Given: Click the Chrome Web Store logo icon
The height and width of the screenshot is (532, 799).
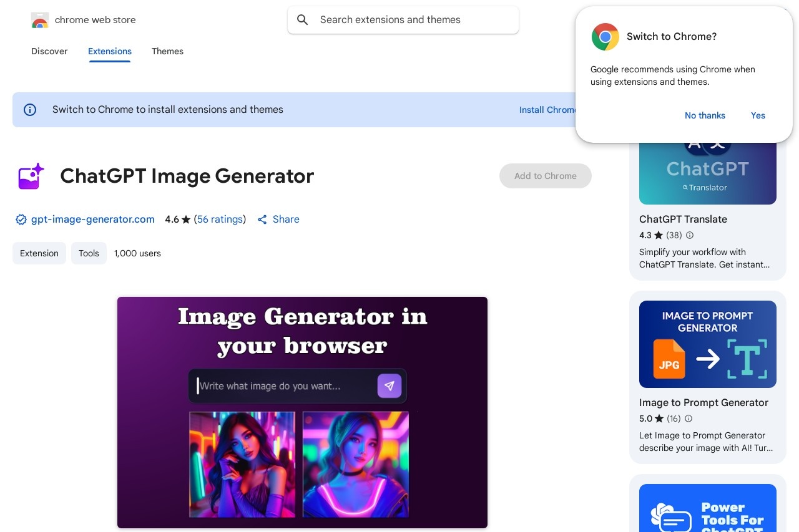Looking at the screenshot, I should (x=40, y=20).
